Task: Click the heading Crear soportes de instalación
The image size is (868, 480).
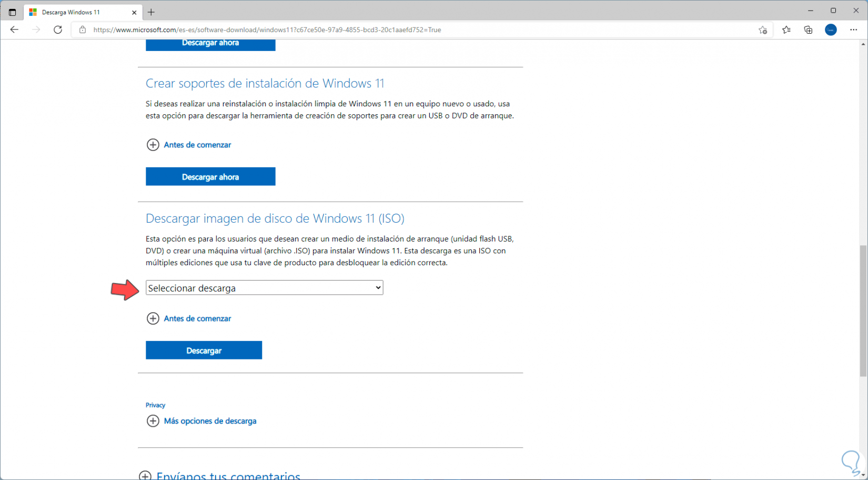Action: click(265, 84)
